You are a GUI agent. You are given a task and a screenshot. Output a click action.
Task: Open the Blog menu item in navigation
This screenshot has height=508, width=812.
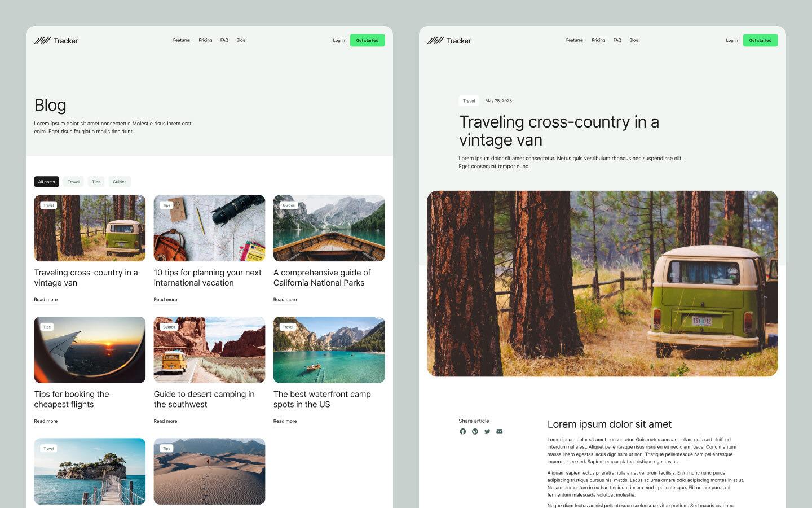[x=241, y=40]
